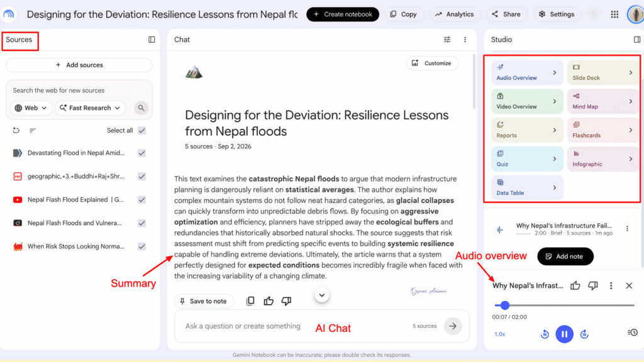The width and height of the screenshot is (644, 362).
Task: Click the notebook title in header
Action: (162, 14)
